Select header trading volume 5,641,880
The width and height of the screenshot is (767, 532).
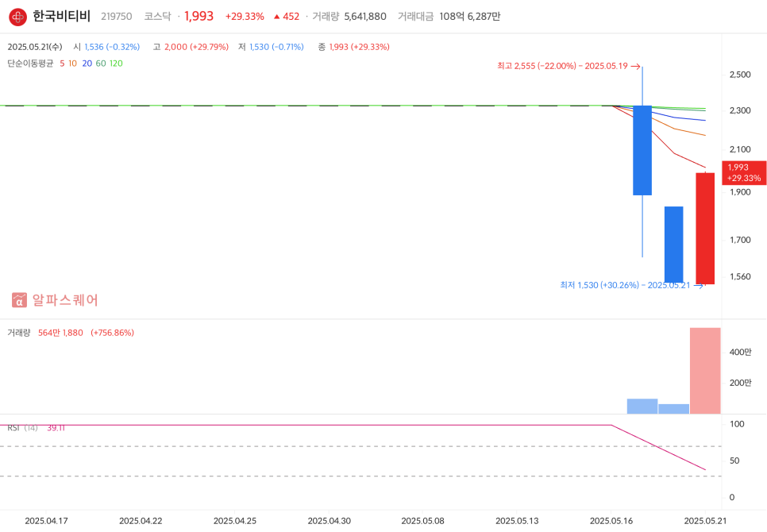[365, 17]
